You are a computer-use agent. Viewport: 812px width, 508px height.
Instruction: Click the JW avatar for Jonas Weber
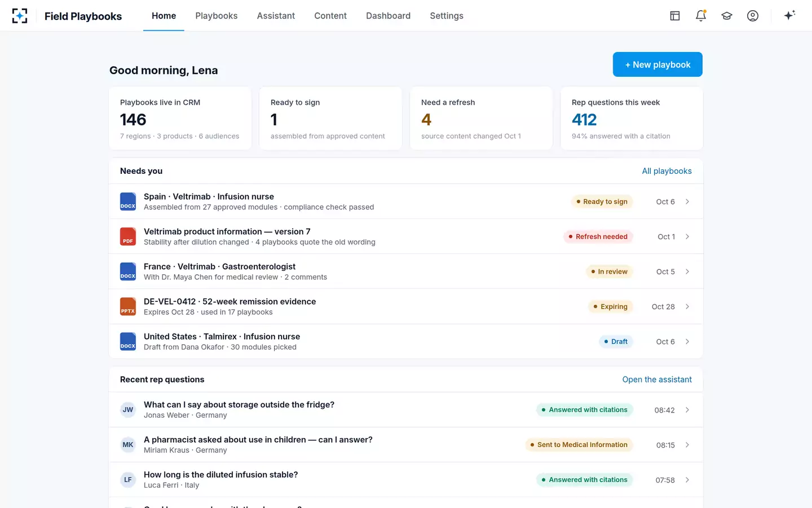[x=128, y=410]
